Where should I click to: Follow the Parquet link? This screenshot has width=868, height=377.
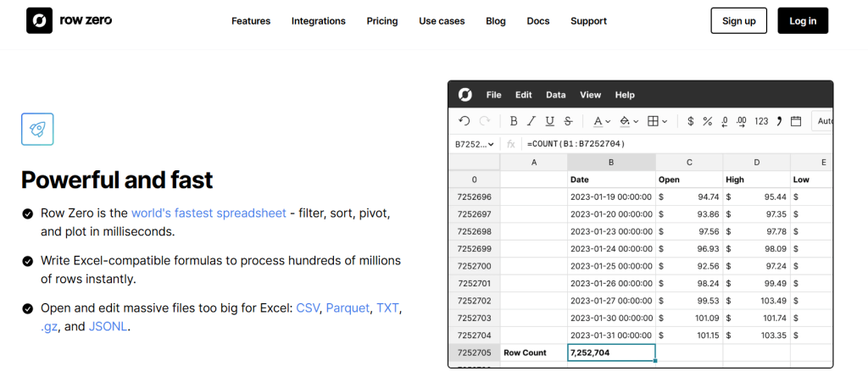tap(348, 308)
